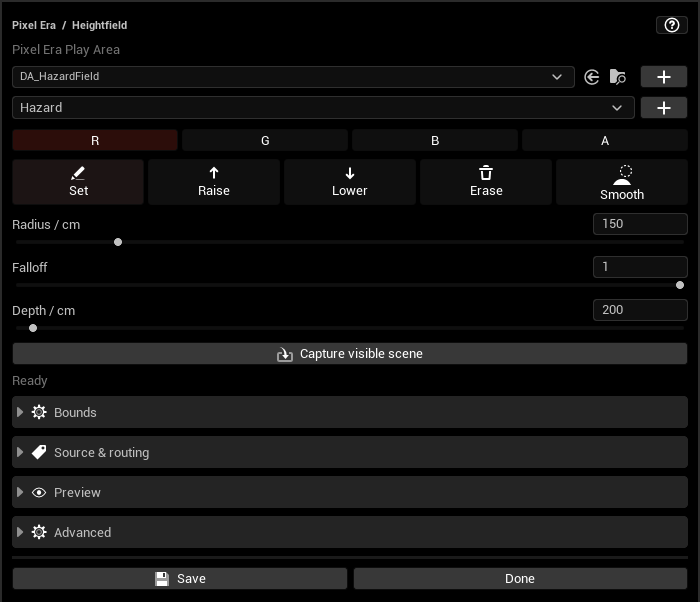Click the Pixel Era breadcrumb
700x602 pixels.
point(34,25)
